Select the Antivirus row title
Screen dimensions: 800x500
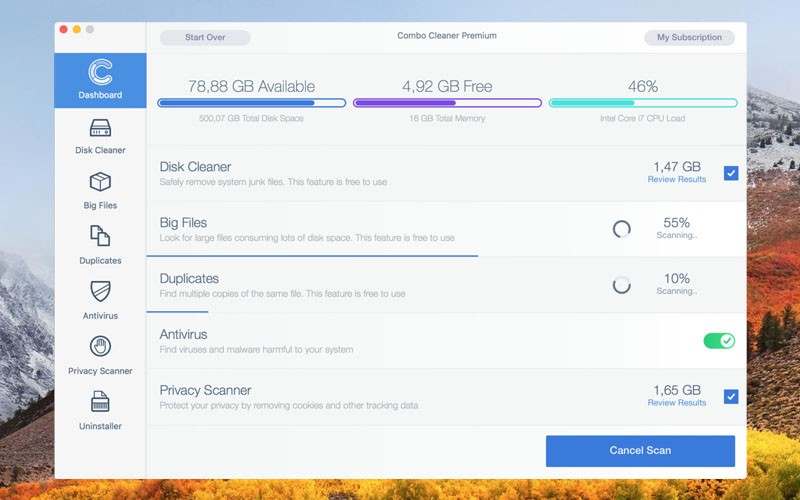(183, 334)
